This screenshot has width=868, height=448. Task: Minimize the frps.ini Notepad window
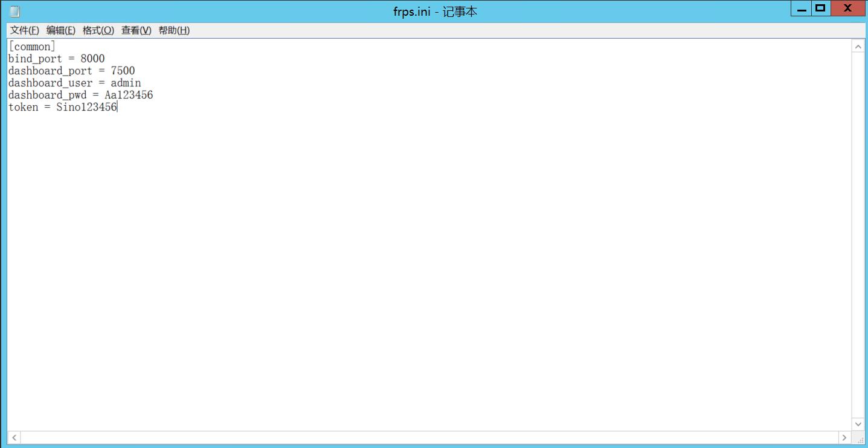(x=802, y=8)
